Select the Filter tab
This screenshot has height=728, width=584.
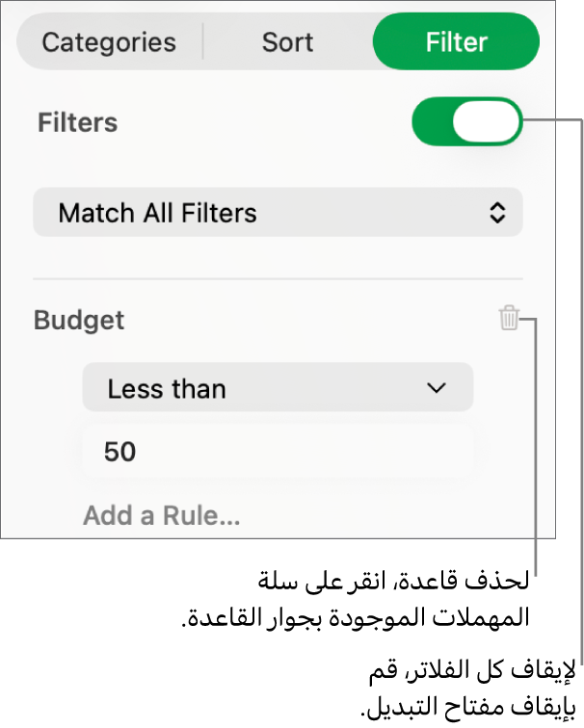tap(456, 42)
